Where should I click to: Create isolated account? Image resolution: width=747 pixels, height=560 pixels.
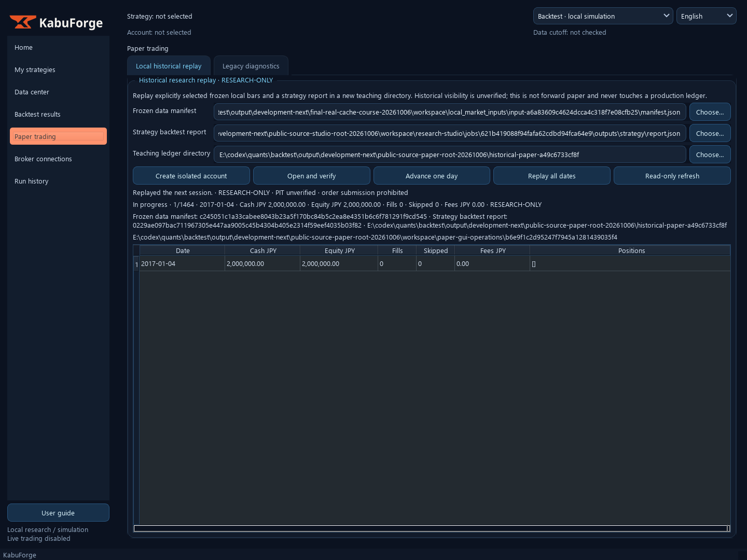pyautogui.click(x=191, y=176)
